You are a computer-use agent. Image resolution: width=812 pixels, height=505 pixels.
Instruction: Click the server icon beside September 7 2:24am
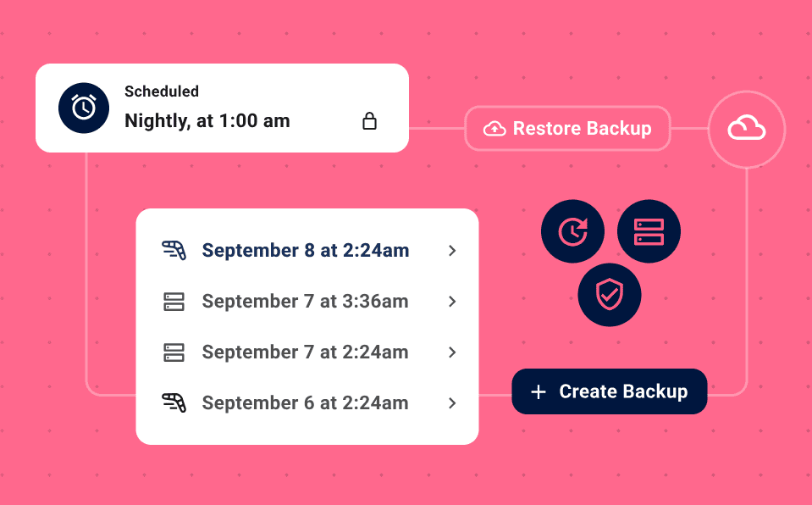click(x=174, y=352)
